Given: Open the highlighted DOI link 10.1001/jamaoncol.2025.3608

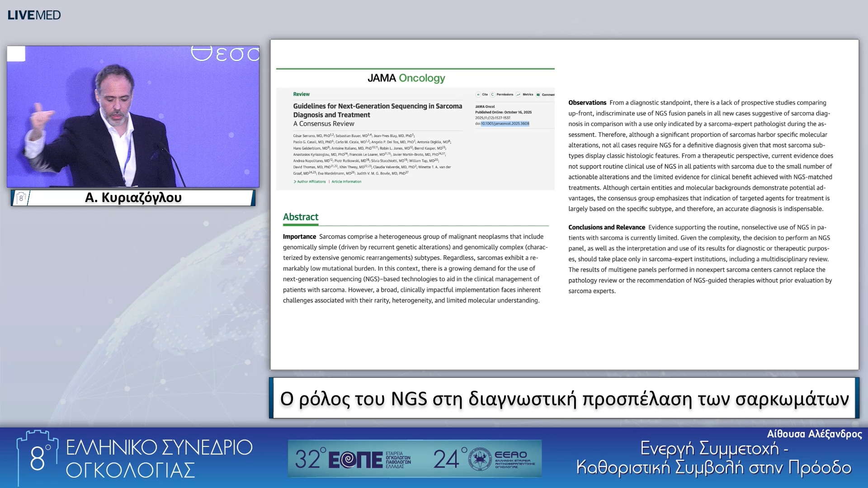Looking at the screenshot, I should click(x=505, y=123).
